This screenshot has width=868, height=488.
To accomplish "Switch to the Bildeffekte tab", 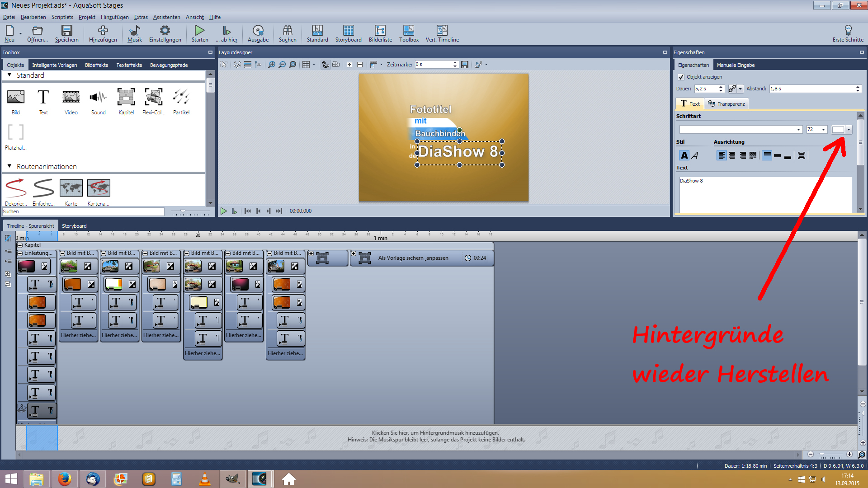I will [96, 65].
